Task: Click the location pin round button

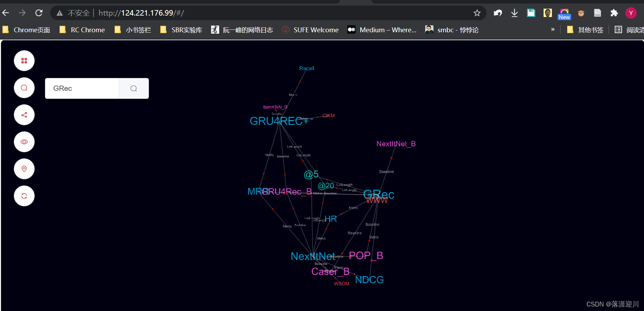Action: [x=24, y=169]
